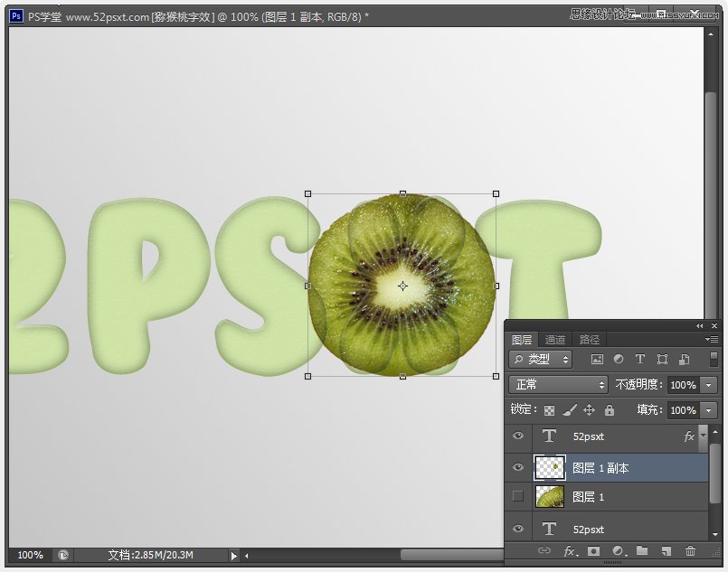Open the Layers panel flyout menu
This screenshot has height=572, width=728.
712,340
